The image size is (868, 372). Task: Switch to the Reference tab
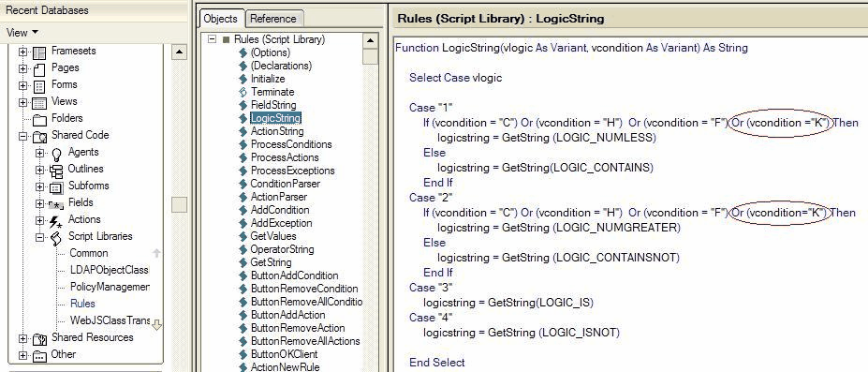pos(272,18)
